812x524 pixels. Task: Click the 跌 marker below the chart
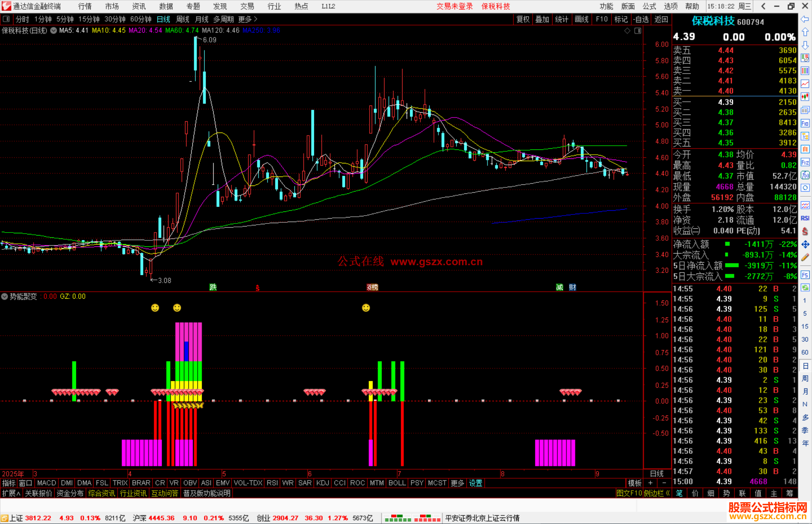tap(213, 287)
